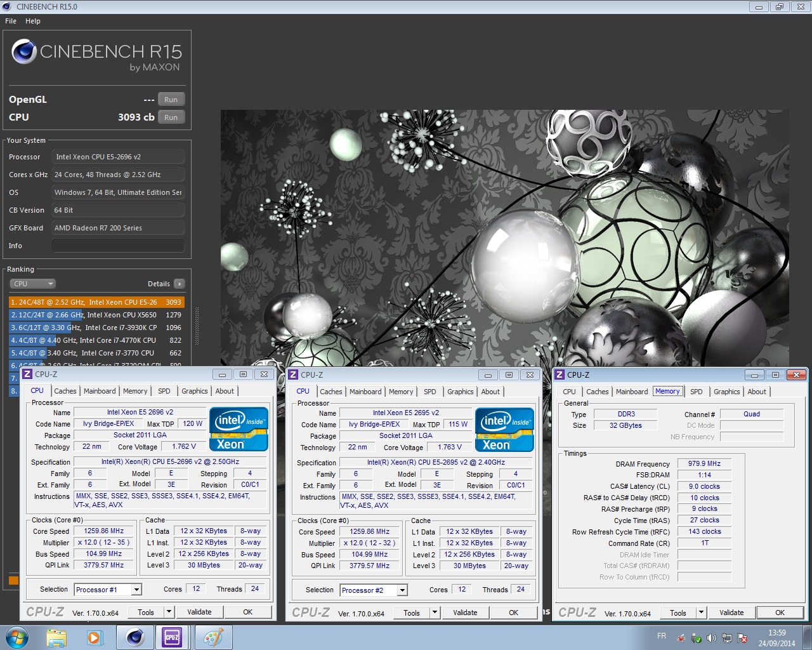Click Validate in Memory CPU-Z window
The image size is (812, 650).
pos(731,613)
